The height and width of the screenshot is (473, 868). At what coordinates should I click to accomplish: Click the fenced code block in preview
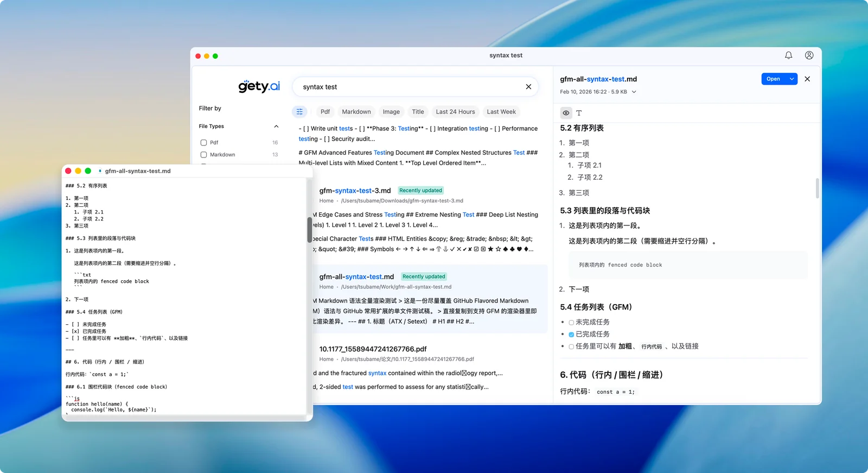tap(688, 265)
